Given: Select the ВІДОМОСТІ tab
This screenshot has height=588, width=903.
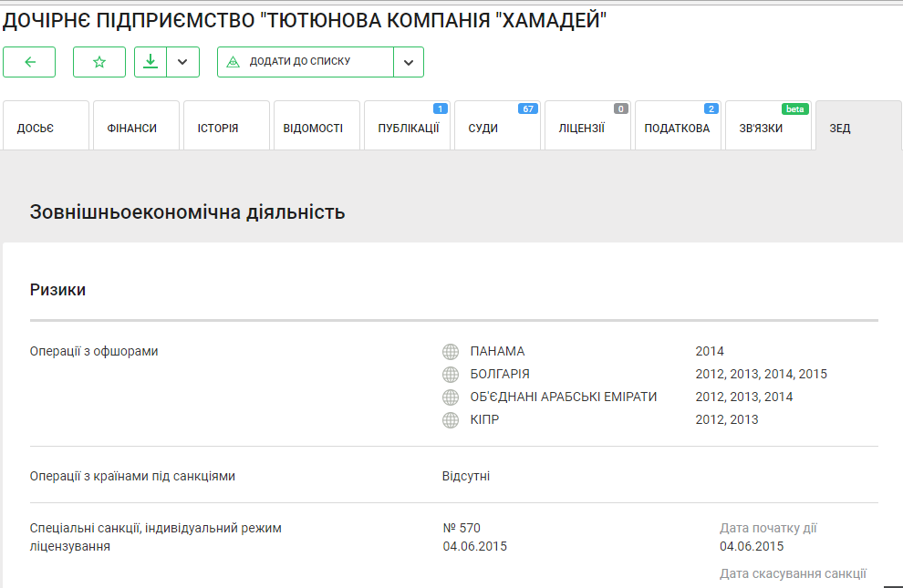Looking at the screenshot, I should 312,129.
